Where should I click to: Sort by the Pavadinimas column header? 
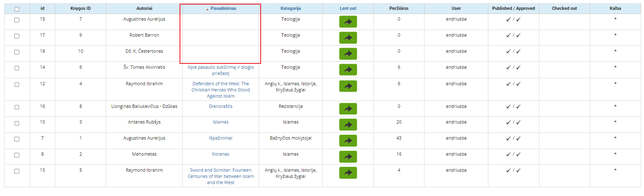223,8
